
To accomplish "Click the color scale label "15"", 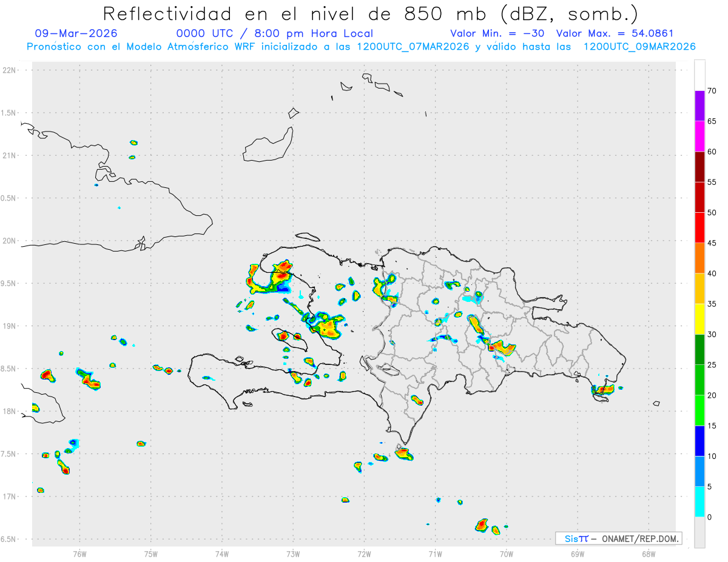I will click(x=712, y=426).
